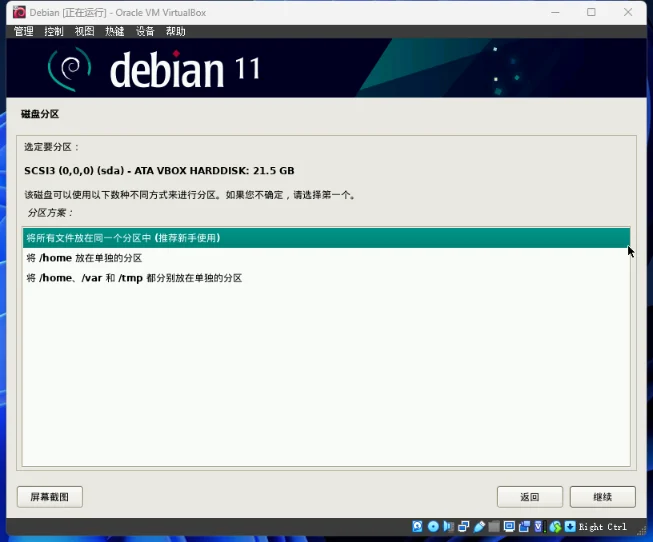Select the /home, /var and /tmp separate partitions option
653x542 pixels.
(326, 278)
